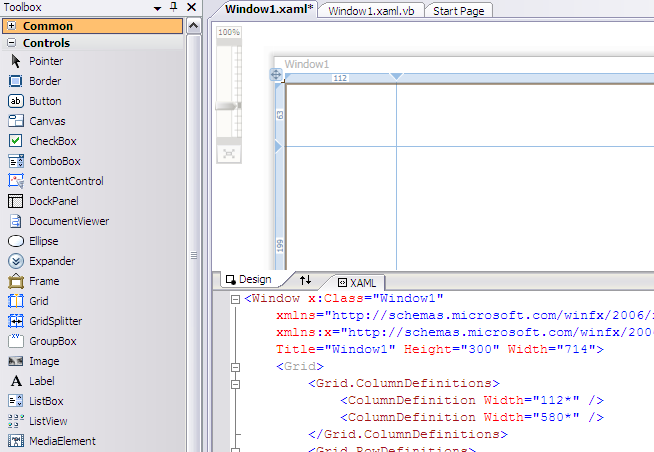
Task: Switch to the XAML view tab
Action: tap(357, 283)
